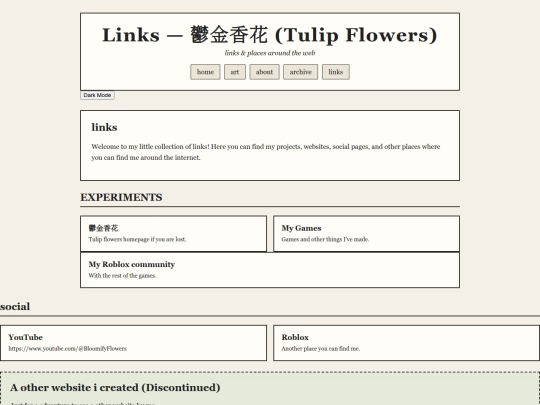Click the 'Welcome to my little collection' paragraph

(266, 152)
